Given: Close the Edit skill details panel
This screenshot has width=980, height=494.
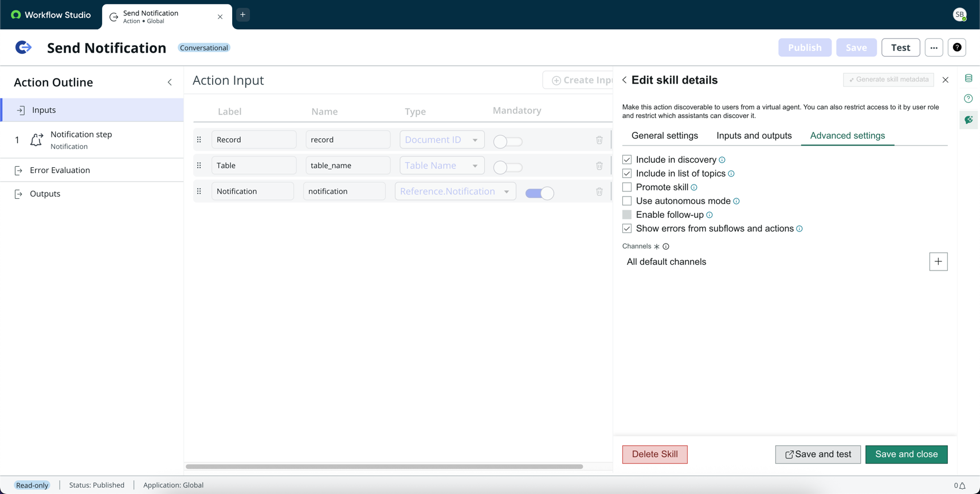Looking at the screenshot, I should pyautogui.click(x=946, y=80).
